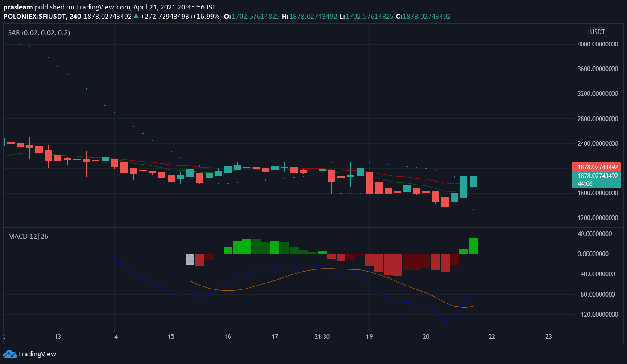Click the blue MACD line at its lowest dip

(445, 320)
